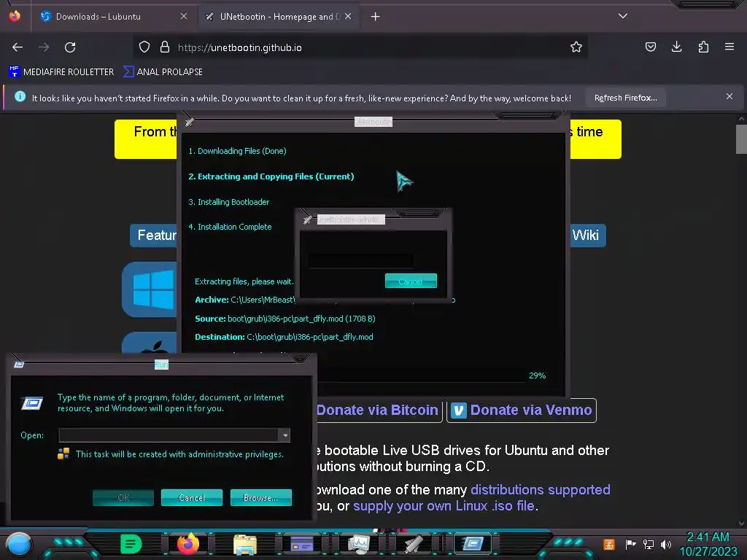Open the MEDIAFIRE ROULETTER bookmark
This screenshot has height=560, width=747.
[x=61, y=72]
